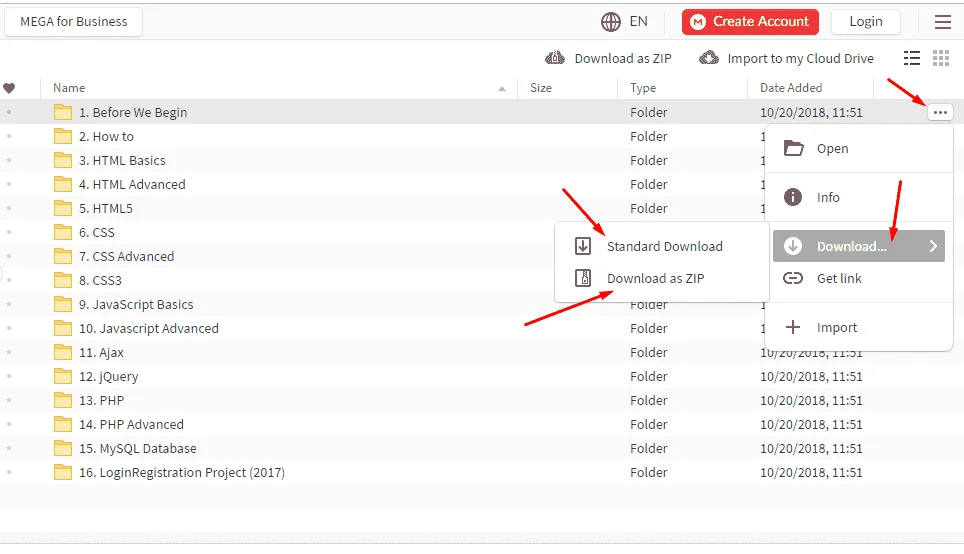This screenshot has height=554, width=964.
Task: Select Info in the context menu
Action: point(859,197)
